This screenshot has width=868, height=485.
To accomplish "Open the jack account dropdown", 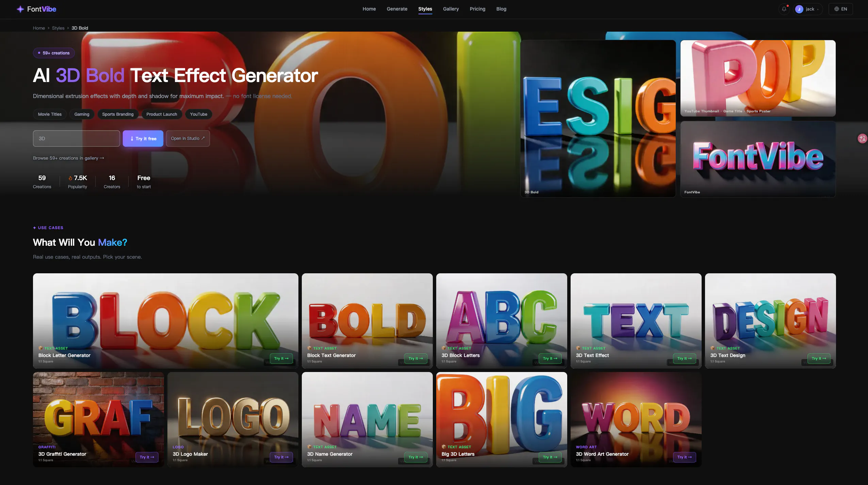I will tap(808, 9).
